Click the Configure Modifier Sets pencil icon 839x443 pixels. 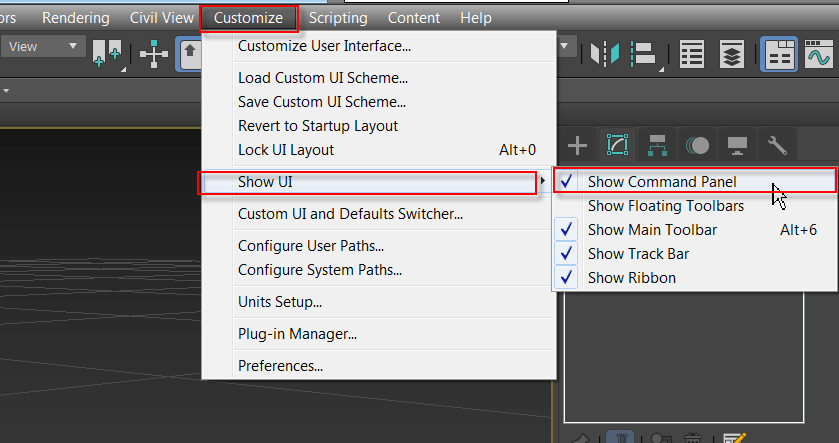click(734, 438)
